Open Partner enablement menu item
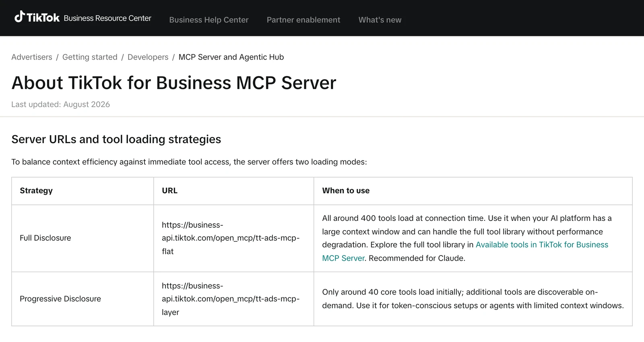 [x=303, y=20]
